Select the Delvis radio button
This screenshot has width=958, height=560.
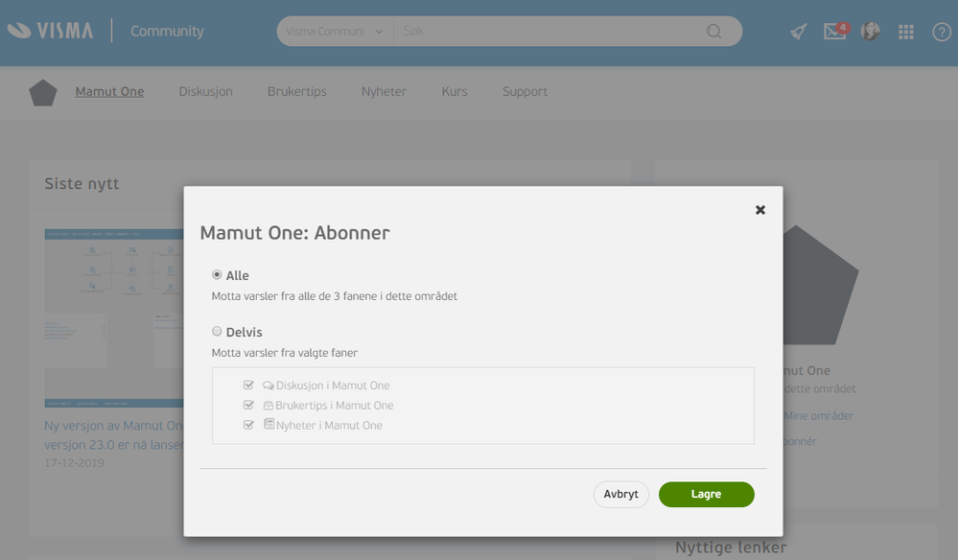[x=217, y=331]
